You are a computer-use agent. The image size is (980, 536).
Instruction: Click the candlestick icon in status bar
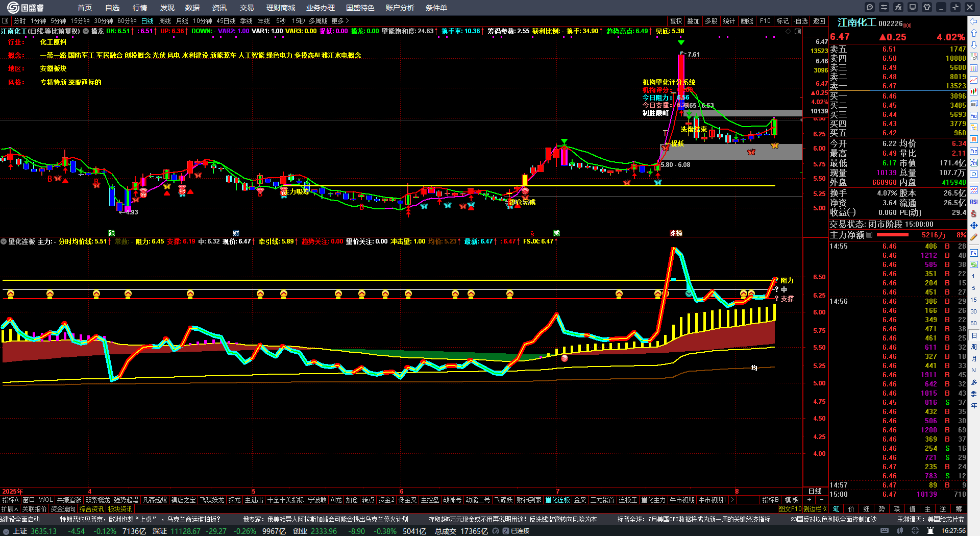pyautogui.click(x=900, y=531)
